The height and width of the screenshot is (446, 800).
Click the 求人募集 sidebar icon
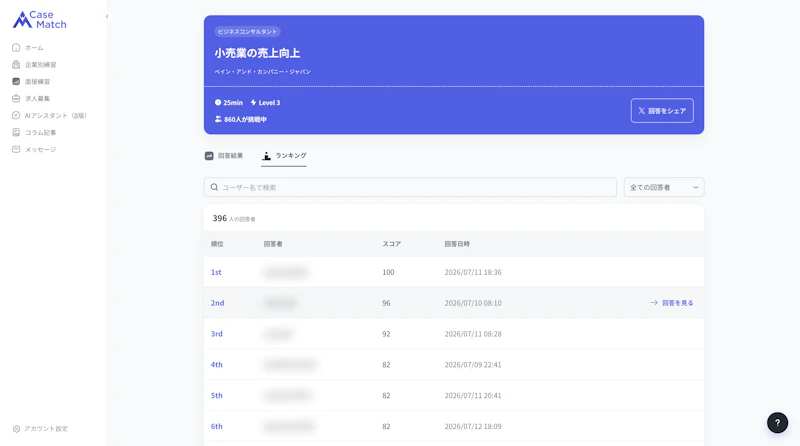click(x=16, y=98)
